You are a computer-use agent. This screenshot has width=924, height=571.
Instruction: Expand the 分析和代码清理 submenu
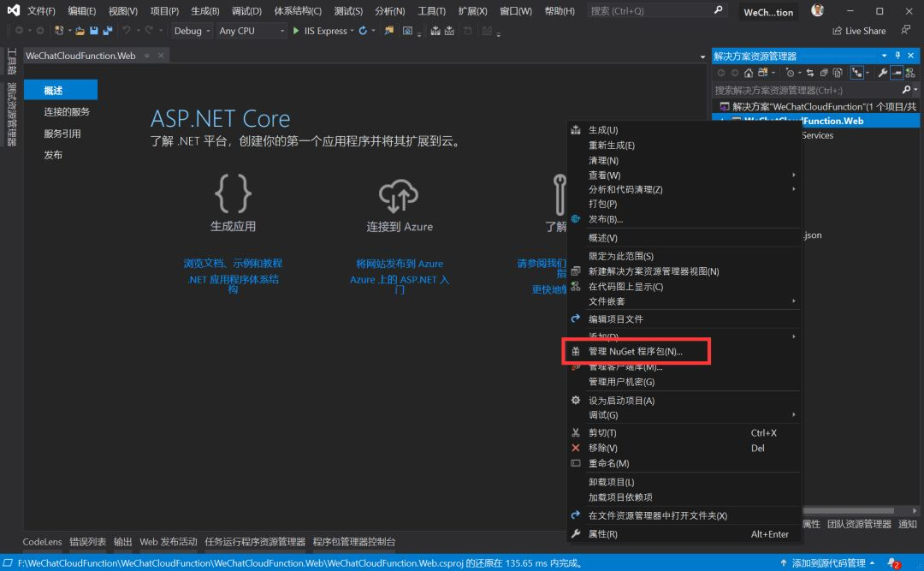coord(794,188)
